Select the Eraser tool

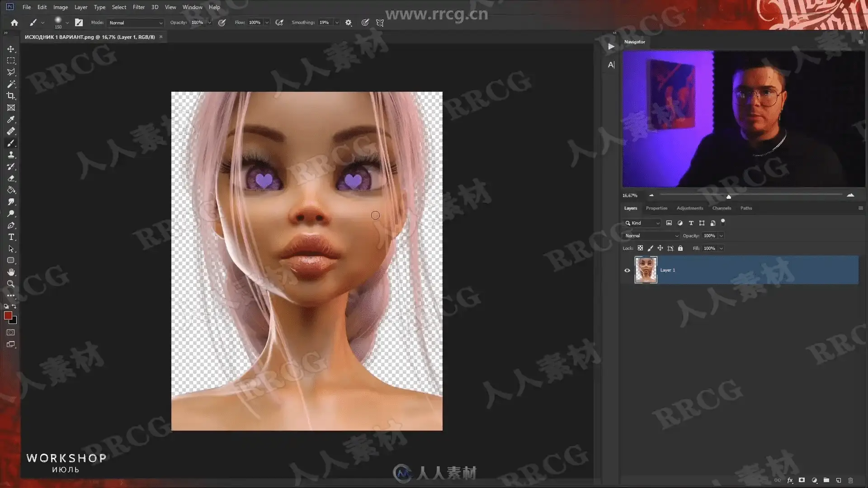click(x=11, y=178)
